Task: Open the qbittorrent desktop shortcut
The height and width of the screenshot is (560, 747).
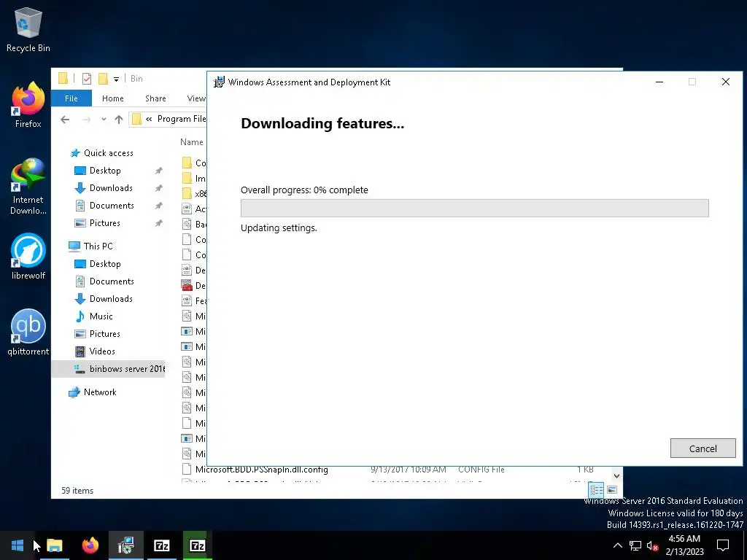Action: pos(28,332)
